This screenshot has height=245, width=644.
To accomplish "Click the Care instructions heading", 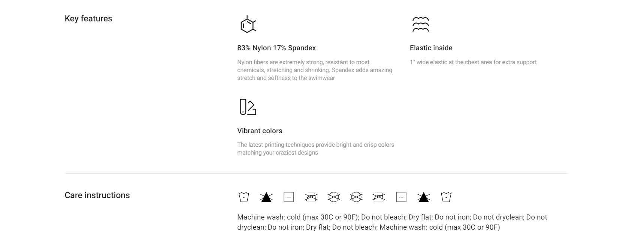I will click(x=97, y=195).
